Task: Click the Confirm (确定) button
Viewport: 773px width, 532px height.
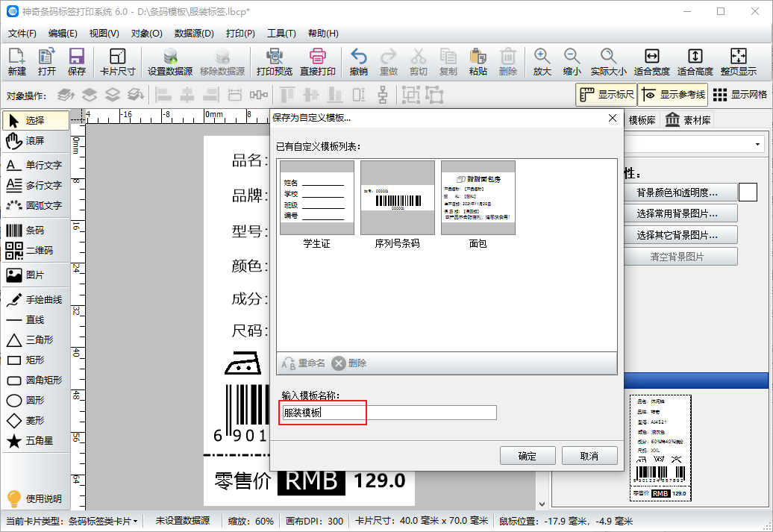Action: [x=527, y=456]
